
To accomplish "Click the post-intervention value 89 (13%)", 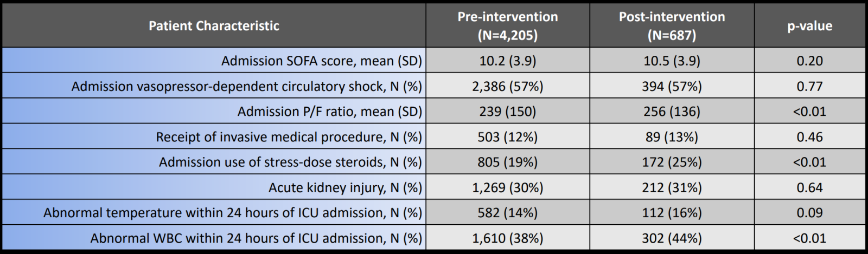I will (672, 137).
